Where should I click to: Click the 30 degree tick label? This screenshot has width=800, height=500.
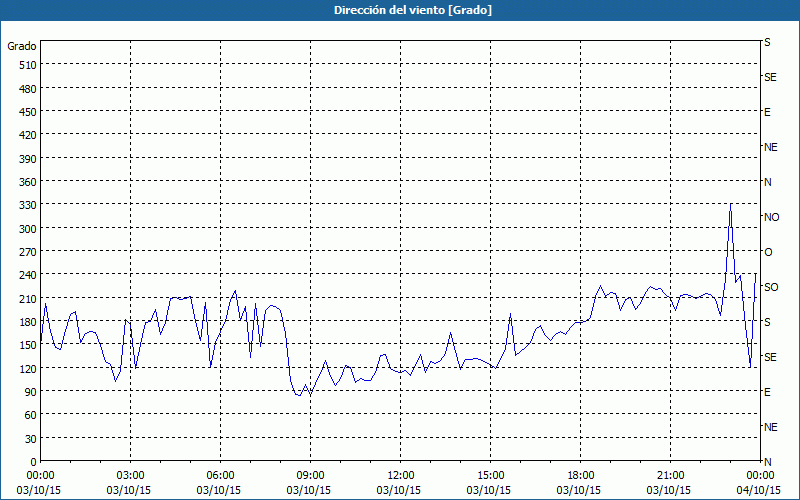(30, 439)
